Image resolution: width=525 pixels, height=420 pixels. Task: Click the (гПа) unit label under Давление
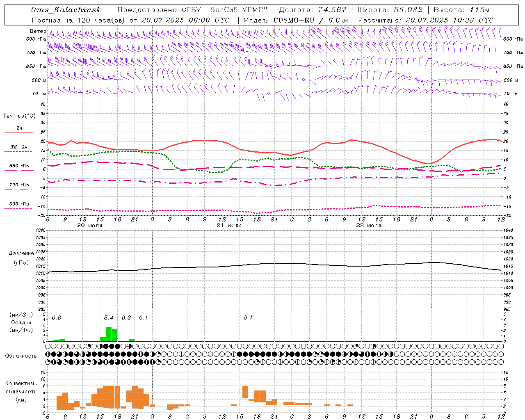tap(21, 262)
